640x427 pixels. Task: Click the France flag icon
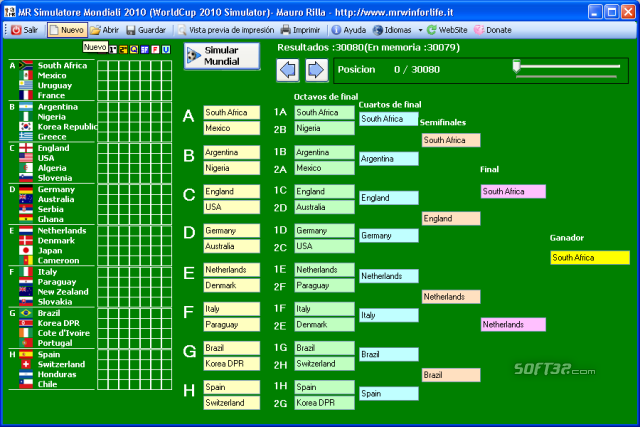(26, 95)
